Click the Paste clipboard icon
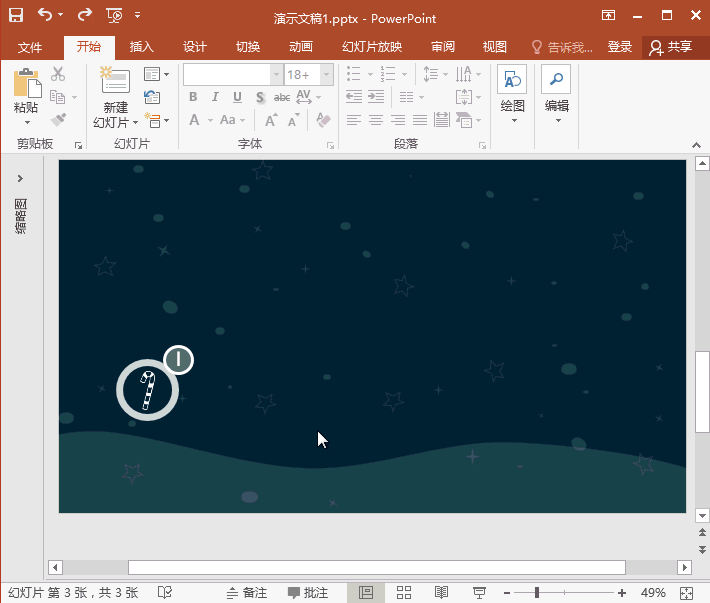The width and height of the screenshot is (710, 603). (x=26, y=84)
